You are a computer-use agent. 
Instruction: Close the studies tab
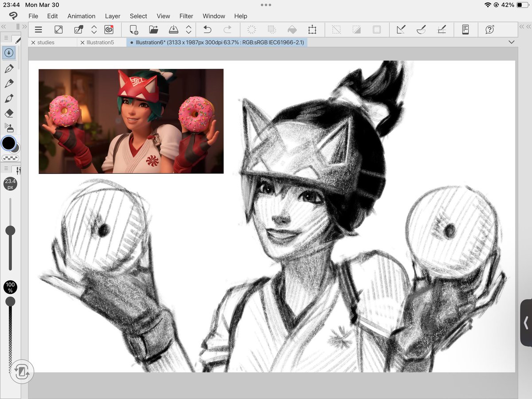tap(33, 43)
